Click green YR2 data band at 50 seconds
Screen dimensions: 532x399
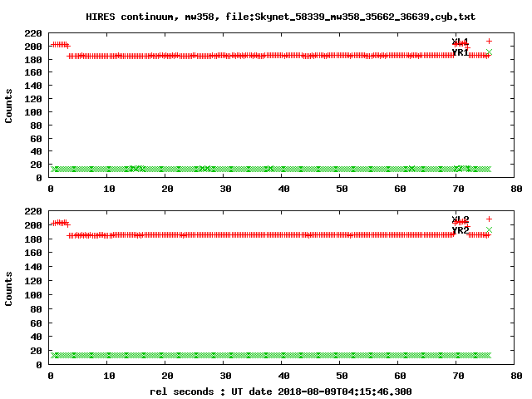[x=340, y=355]
